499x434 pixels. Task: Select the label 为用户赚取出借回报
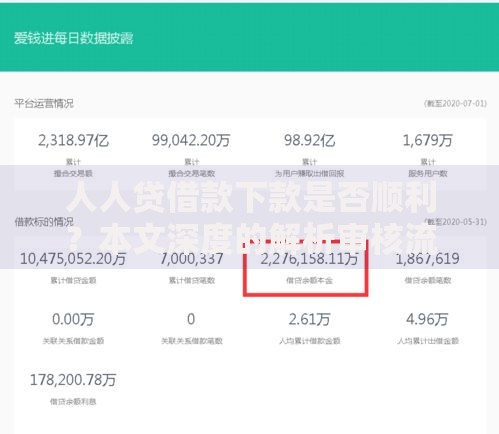(x=310, y=173)
